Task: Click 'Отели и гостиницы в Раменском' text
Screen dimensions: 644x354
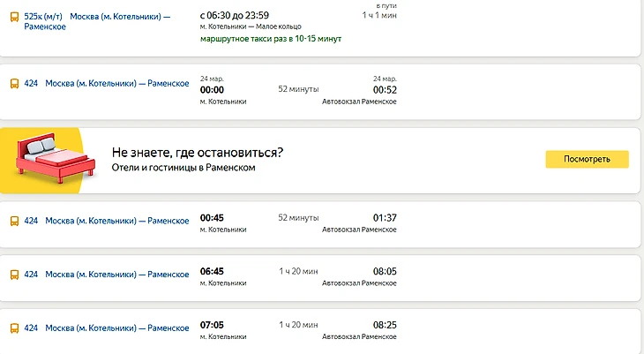Action: (x=183, y=167)
